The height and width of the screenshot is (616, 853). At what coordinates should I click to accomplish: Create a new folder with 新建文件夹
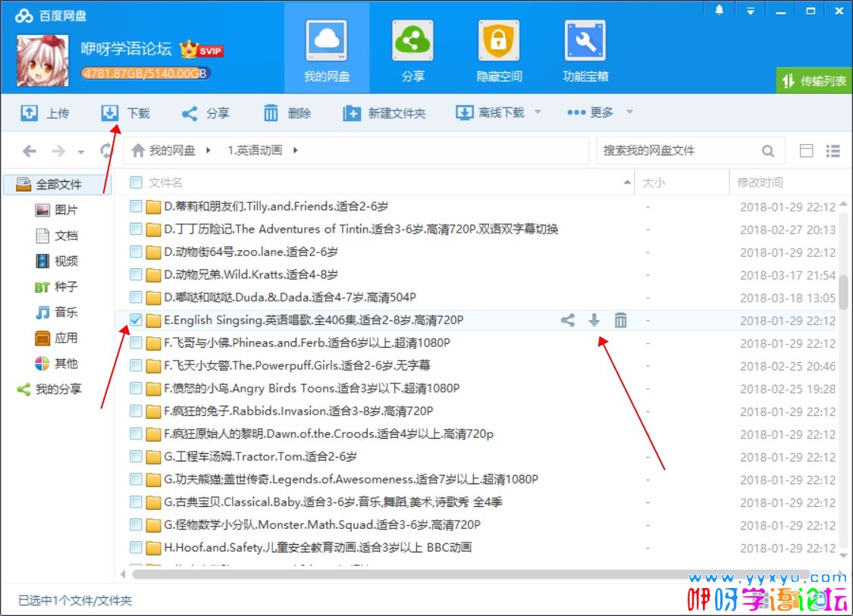tap(384, 113)
